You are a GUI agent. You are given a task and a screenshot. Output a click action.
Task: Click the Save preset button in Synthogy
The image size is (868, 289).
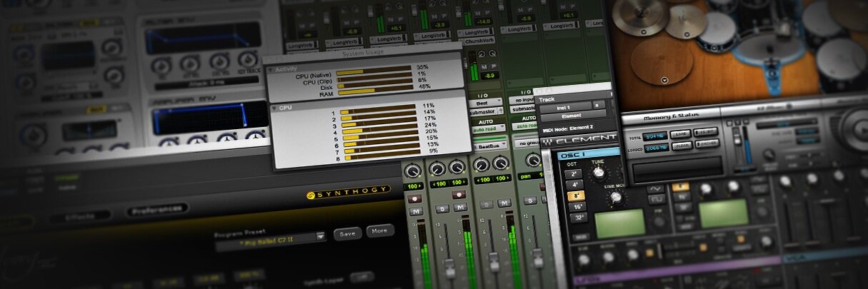pos(346,233)
